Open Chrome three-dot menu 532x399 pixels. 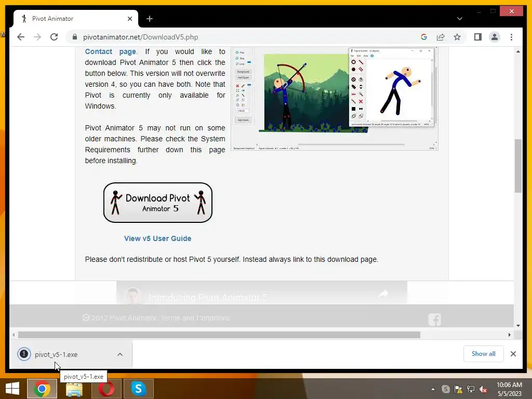(x=511, y=37)
